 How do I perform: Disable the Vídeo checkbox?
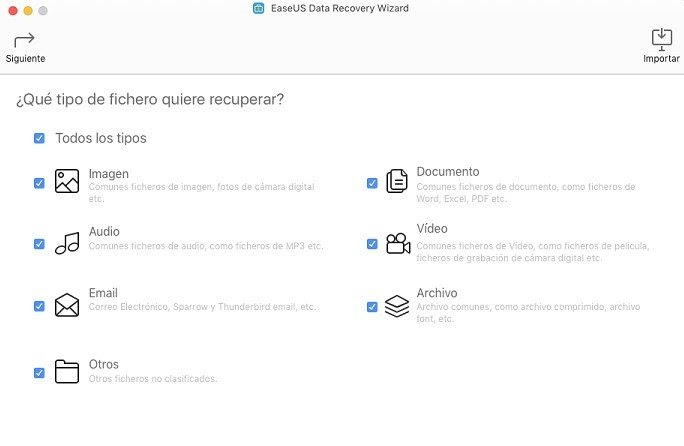pos(372,244)
